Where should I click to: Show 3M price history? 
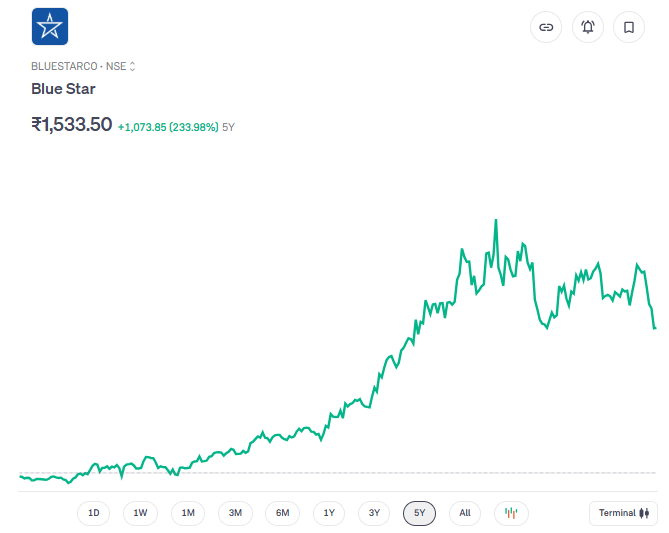[235, 513]
